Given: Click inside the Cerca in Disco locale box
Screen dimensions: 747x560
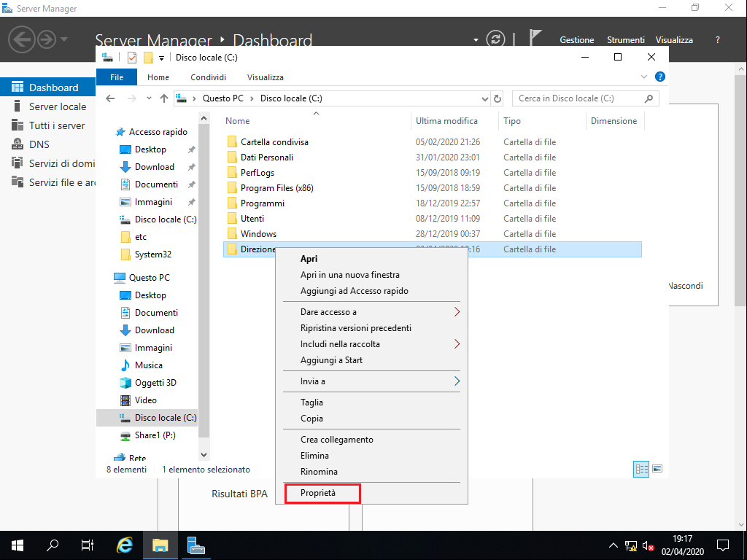Looking at the screenshot, I should point(580,98).
